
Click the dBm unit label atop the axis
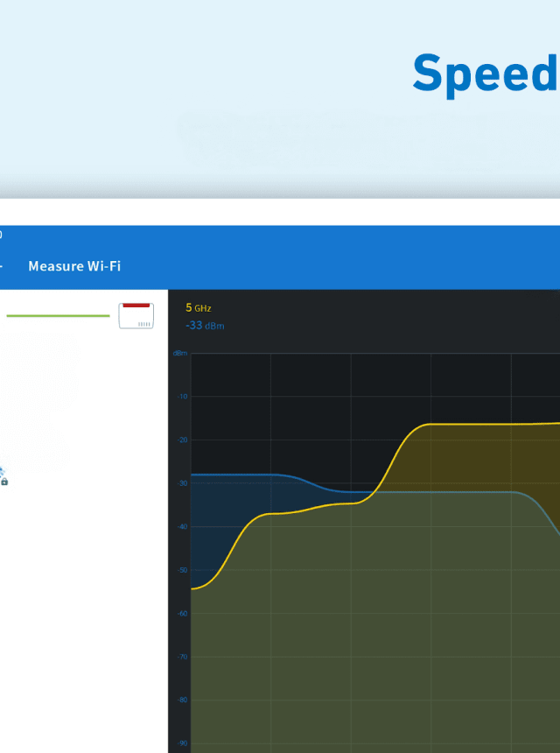click(179, 353)
